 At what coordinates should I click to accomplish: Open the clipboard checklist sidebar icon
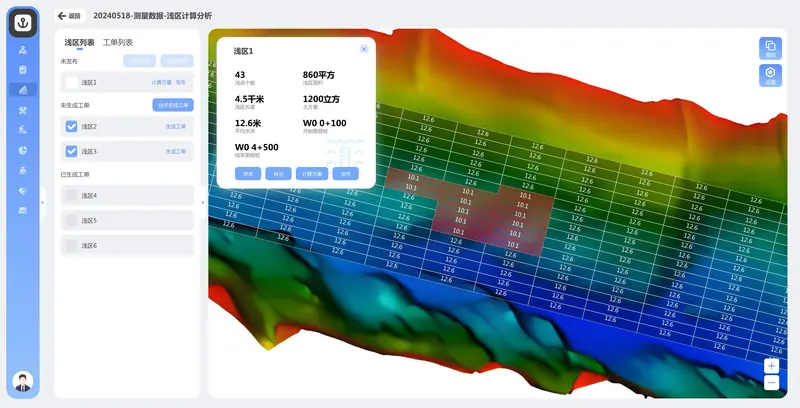tap(23, 70)
